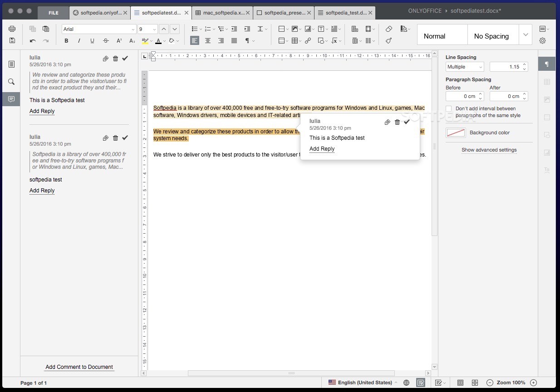This screenshot has height=392, width=560.
Task: Click Add Comment to Document link
Action: click(x=79, y=367)
